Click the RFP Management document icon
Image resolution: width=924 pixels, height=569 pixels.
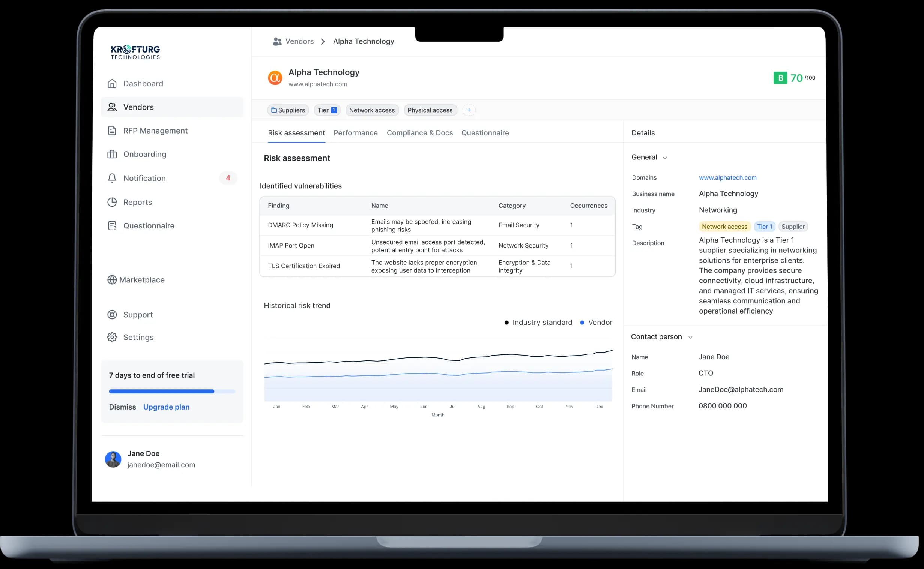click(x=112, y=131)
